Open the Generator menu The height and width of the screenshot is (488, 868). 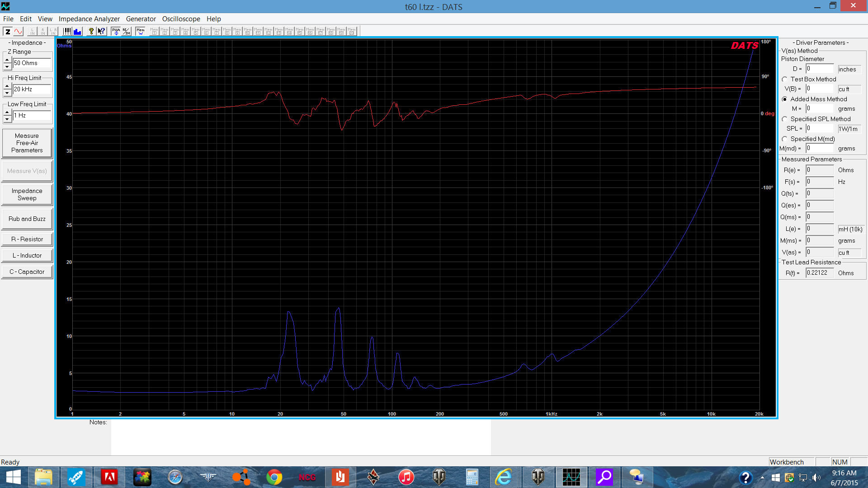point(141,19)
